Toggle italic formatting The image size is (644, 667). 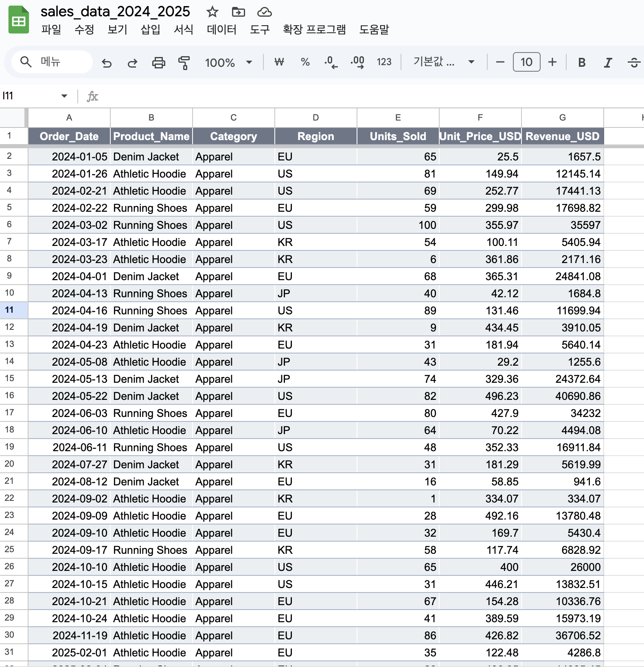tap(608, 62)
